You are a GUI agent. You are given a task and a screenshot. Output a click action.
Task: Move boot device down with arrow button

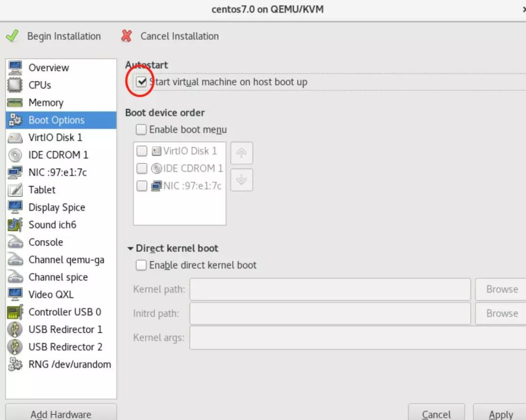pyautogui.click(x=242, y=180)
